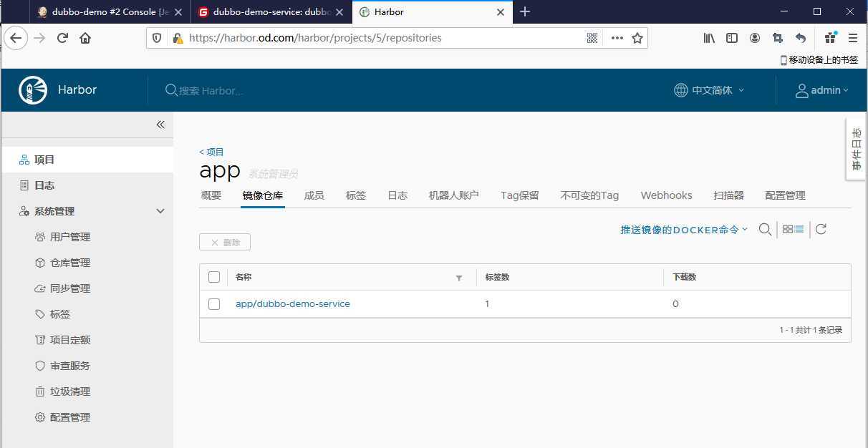The height and width of the screenshot is (448, 868).
Task: Open the 事件日志 side panel
Action: (856, 149)
